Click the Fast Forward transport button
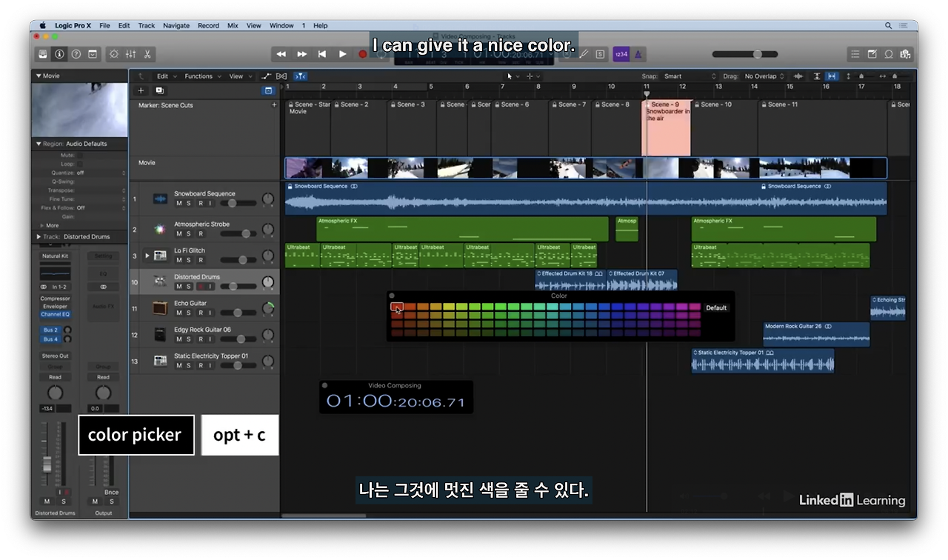The width and height of the screenshot is (948, 560). 301,54
